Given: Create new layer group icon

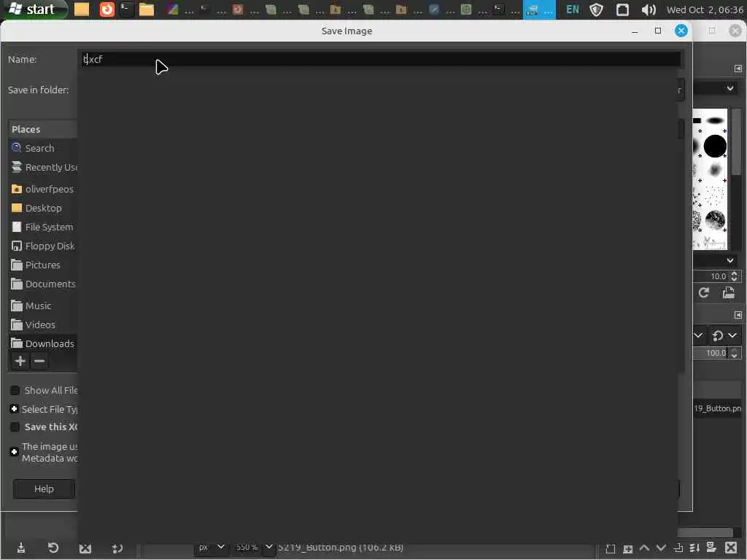Looking at the screenshot, I should tap(627, 548).
